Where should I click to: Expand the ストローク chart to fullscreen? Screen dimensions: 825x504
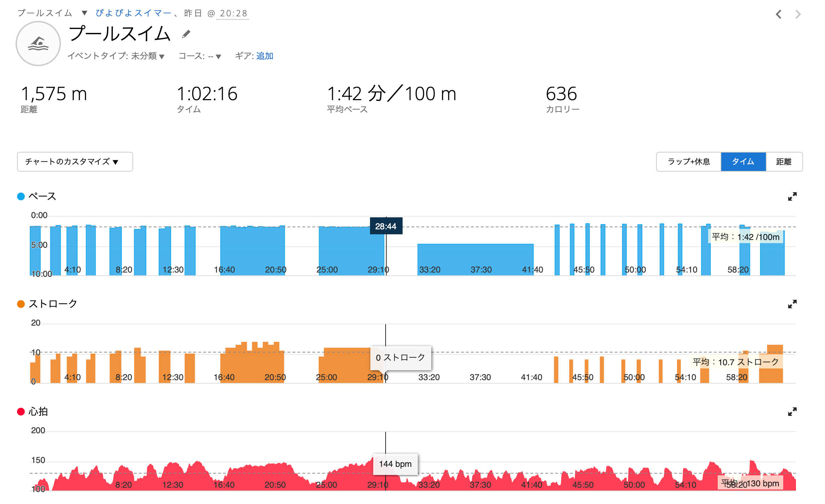coord(792,304)
